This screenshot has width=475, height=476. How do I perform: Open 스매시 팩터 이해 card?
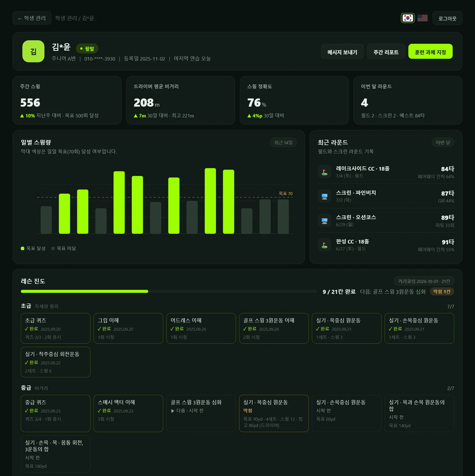tap(128, 413)
